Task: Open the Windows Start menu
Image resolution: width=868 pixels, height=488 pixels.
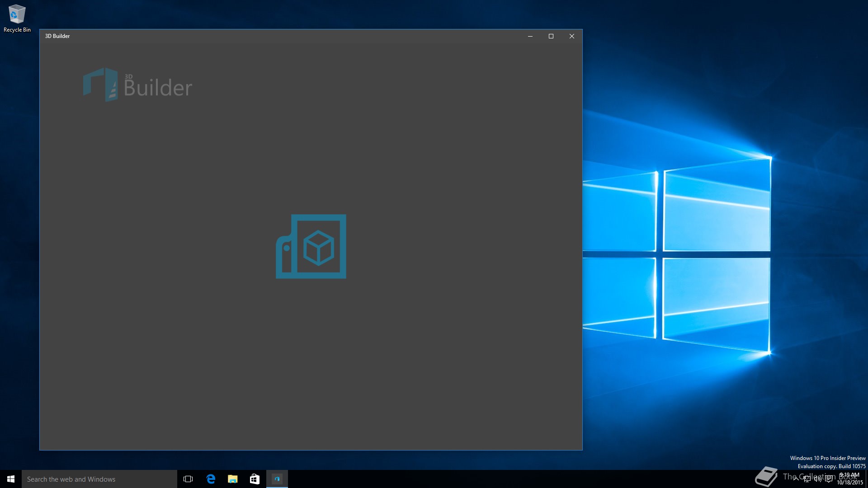Action: coord(11,479)
